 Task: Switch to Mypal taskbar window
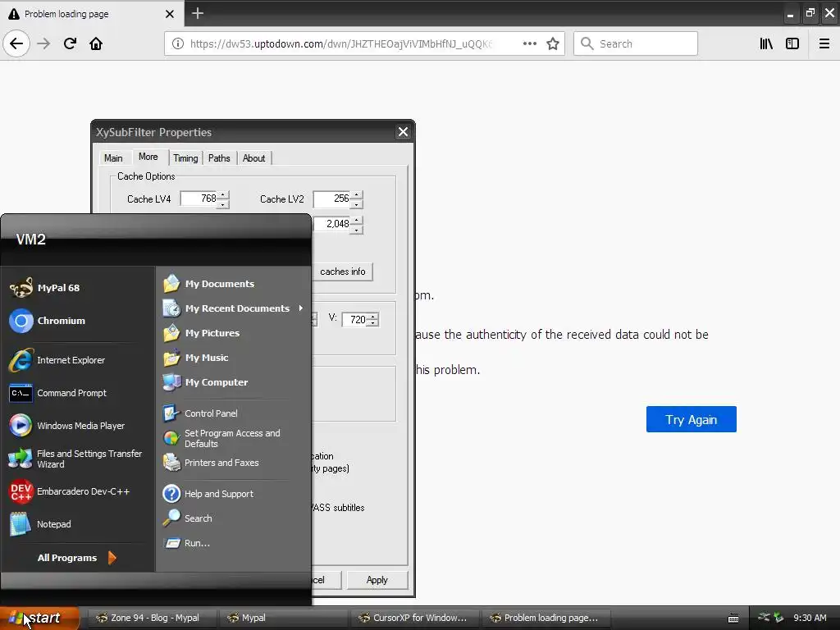282,618
